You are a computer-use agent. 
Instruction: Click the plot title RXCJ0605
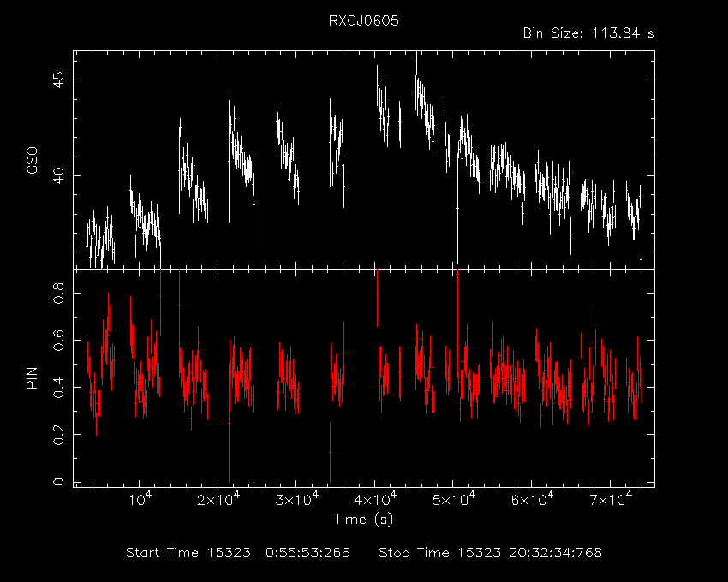pos(363,21)
